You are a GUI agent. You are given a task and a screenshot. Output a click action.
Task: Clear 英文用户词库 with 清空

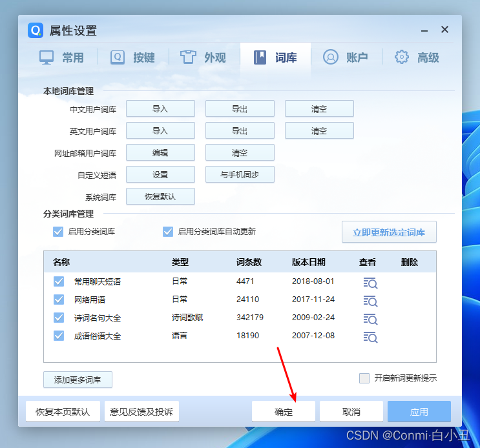tap(319, 130)
